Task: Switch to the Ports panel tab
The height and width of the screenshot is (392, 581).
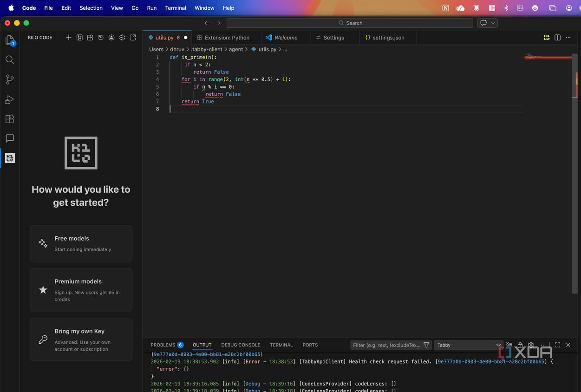Action: 310,345
